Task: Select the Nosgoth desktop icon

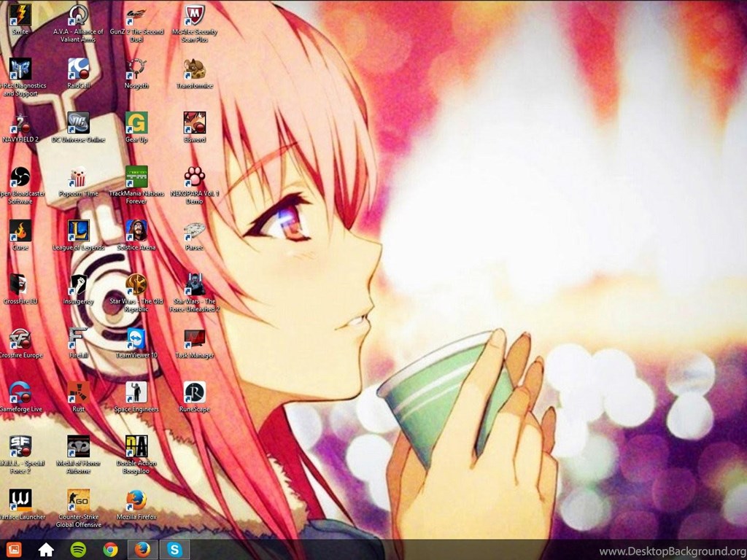Action: pos(136,69)
